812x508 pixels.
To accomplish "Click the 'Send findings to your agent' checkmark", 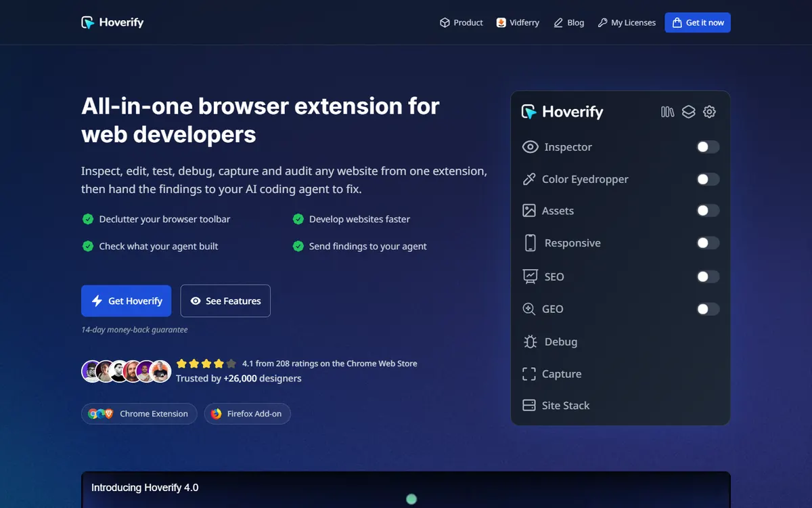I will tap(298, 246).
